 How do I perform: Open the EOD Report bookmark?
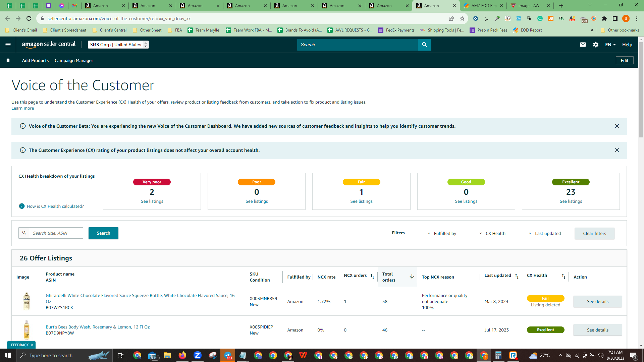click(527, 30)
